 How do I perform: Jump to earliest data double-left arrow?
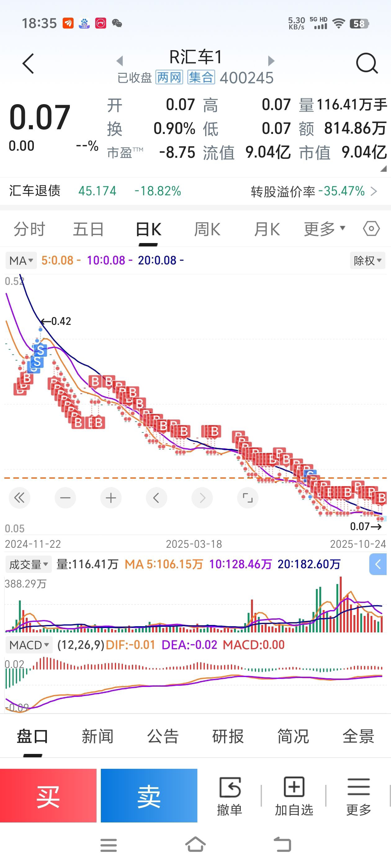point(20,497)
